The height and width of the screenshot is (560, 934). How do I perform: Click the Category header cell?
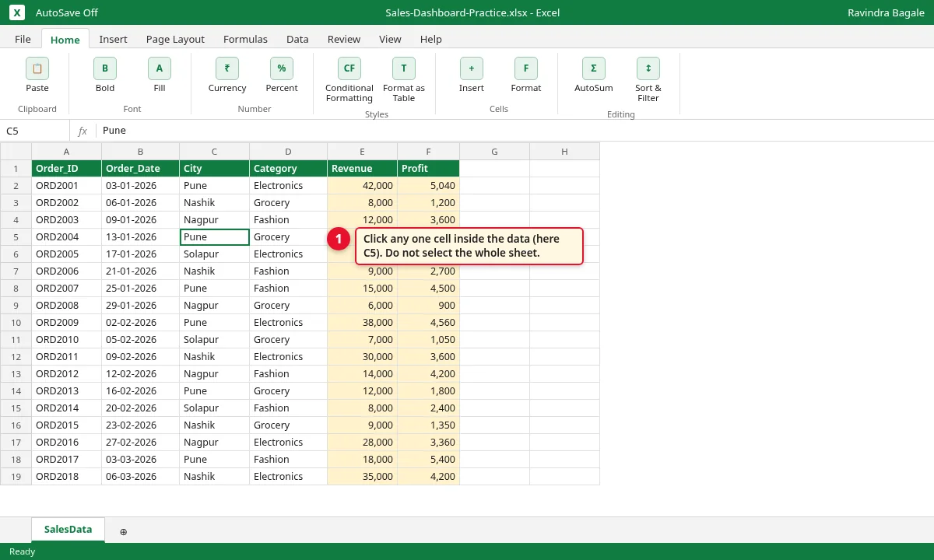(289, 169)
